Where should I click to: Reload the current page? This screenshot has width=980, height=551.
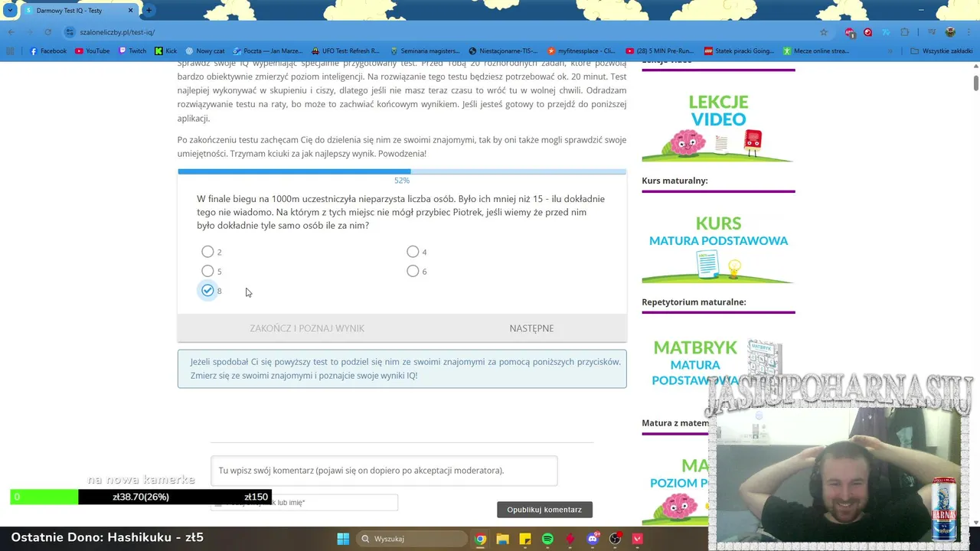point(47,32)
